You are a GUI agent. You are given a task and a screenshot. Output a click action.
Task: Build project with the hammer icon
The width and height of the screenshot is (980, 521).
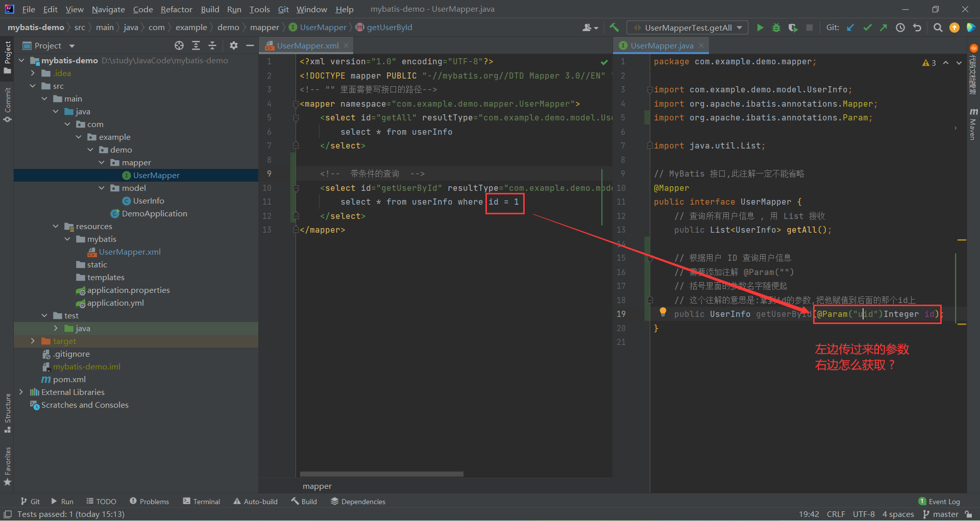614,28
